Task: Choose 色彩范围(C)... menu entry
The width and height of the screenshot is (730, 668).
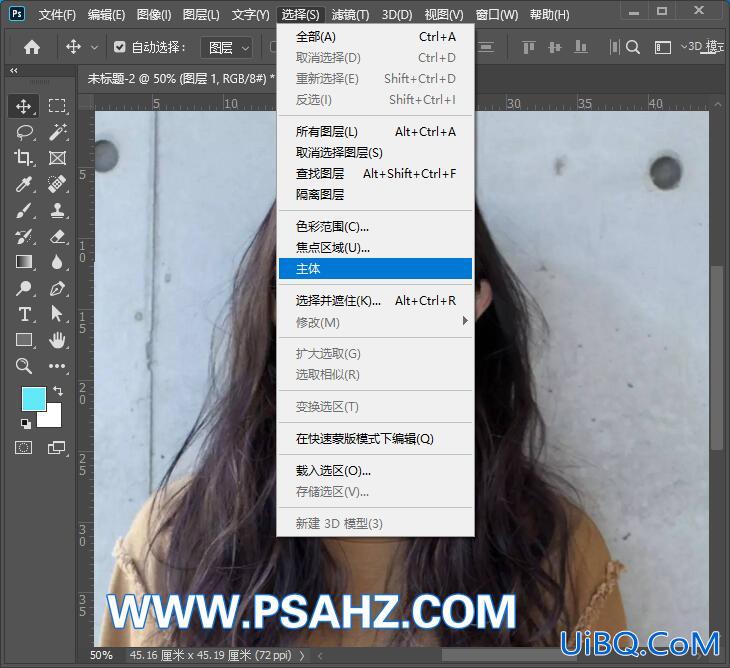Action: [375, 226]
